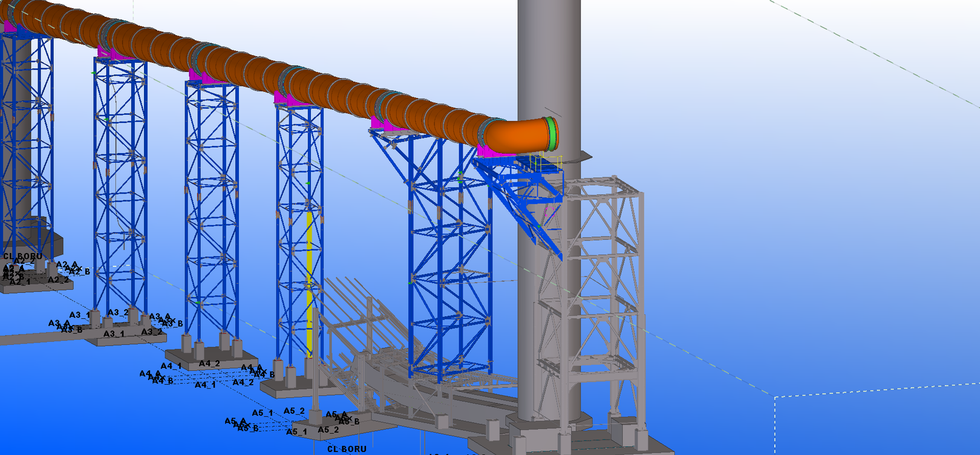Select the yellow vertical column member
The image size is (980, 455).
tap(310, 284)
